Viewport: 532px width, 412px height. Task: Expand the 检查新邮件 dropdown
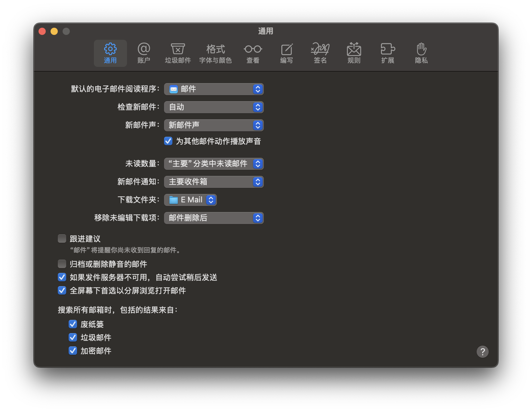click(214, 107)
